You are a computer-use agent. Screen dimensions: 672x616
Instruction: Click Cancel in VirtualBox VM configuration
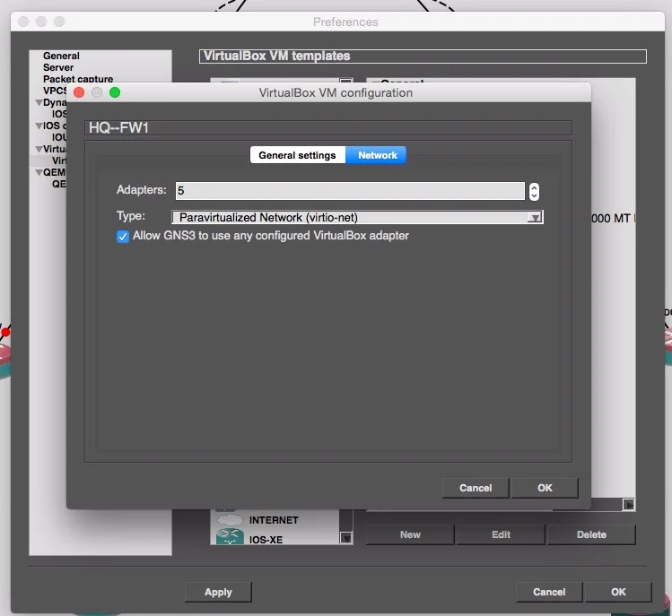(x=476, y=488)
